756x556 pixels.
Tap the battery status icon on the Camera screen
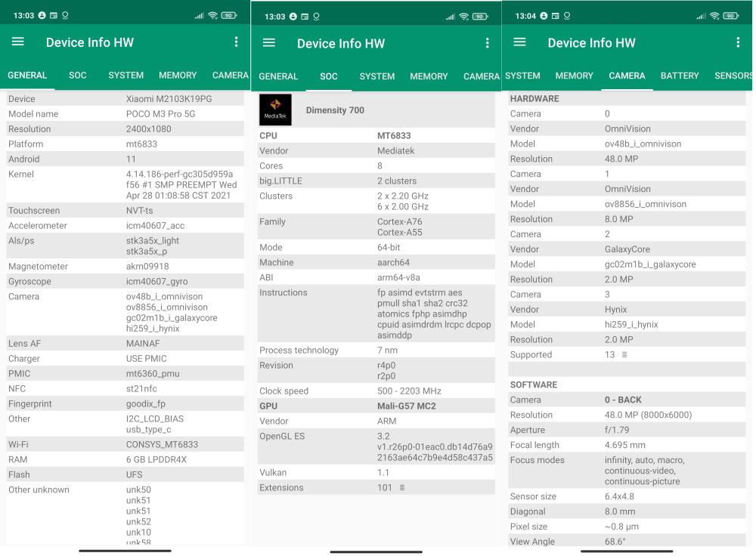731,16
